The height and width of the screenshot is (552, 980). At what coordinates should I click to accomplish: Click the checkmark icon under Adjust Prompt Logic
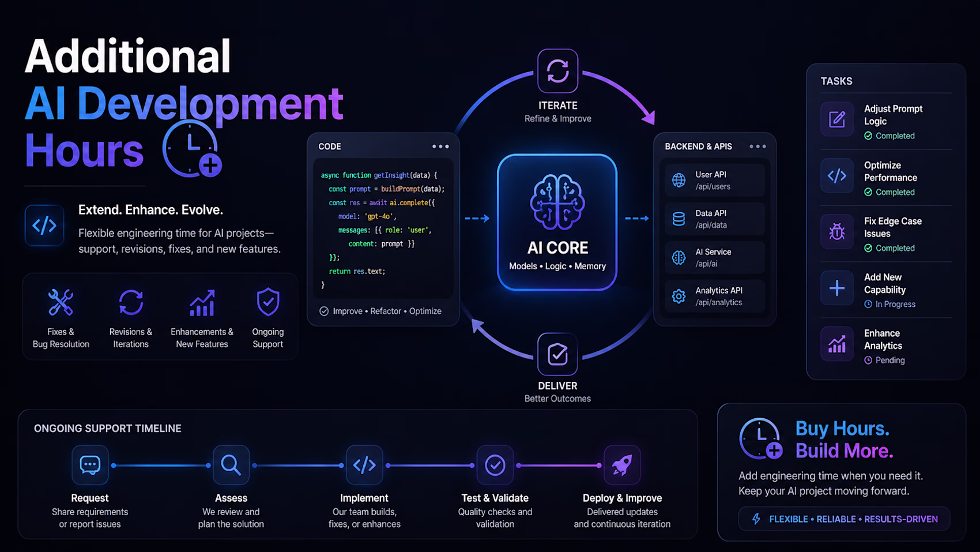[x=868, y=136]
